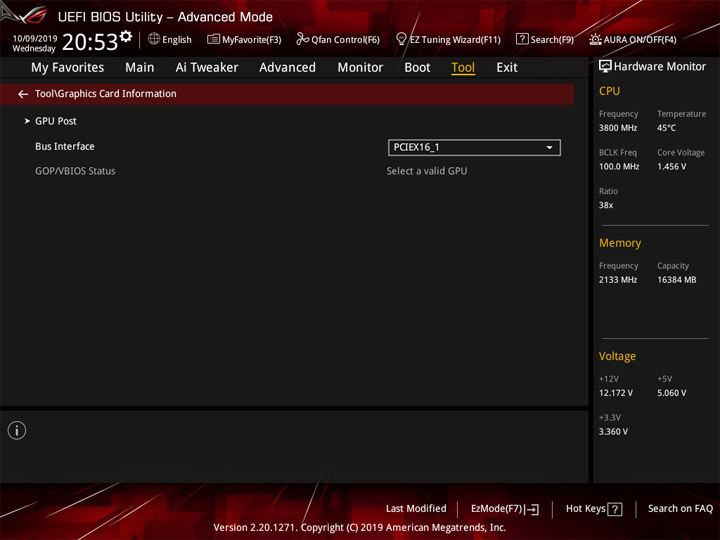This screenshot has width=720, height=540.
Task: Click the 20:53 clock display
Action: (90, 42)
